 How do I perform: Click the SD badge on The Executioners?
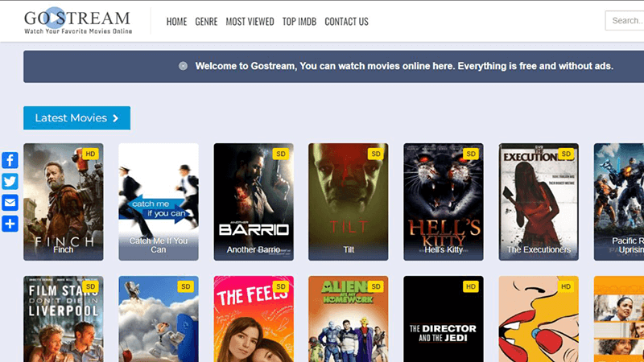566,154
